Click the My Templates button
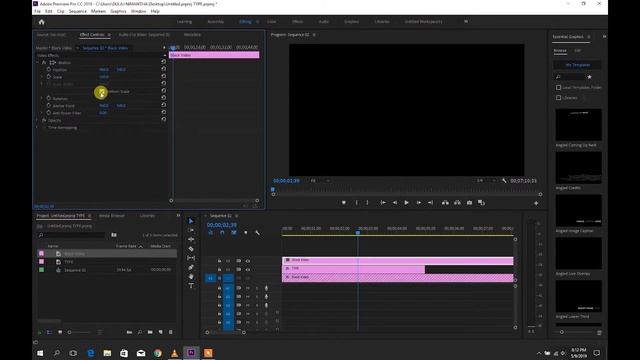 (578, 65)
